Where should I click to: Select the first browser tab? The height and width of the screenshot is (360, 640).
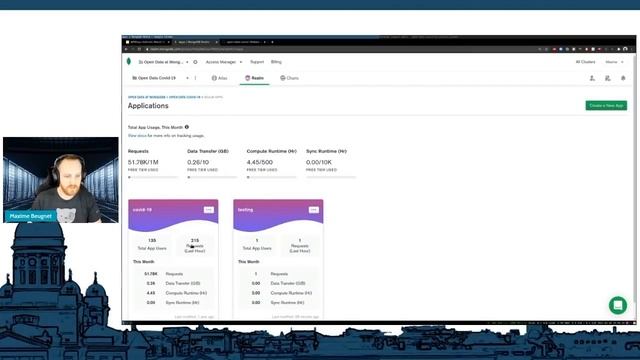[148, 42]
